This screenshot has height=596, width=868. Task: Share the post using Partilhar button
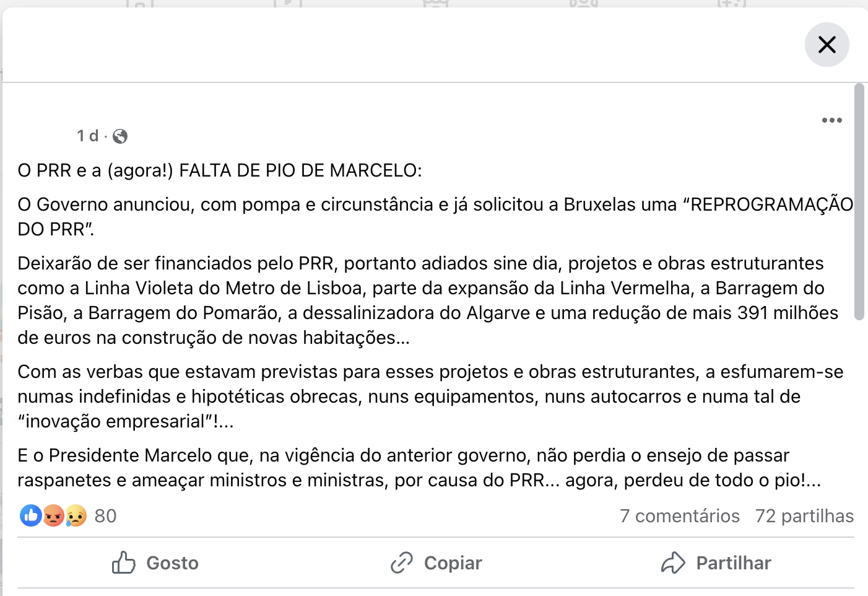coord(716,563)
